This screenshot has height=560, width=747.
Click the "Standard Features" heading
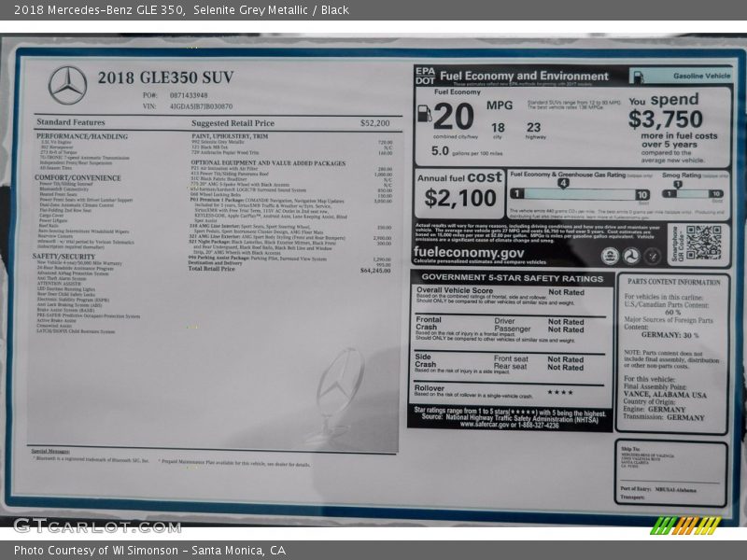(71, 122)
